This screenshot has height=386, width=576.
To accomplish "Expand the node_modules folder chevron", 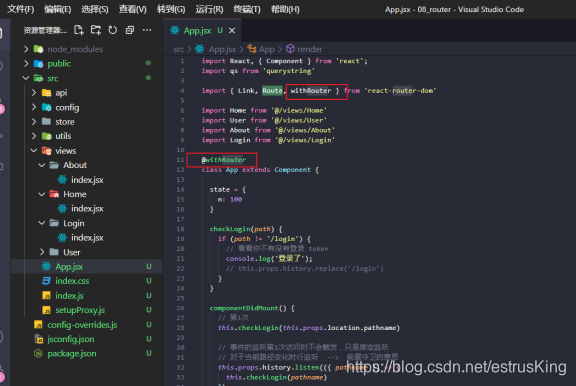I will click(26, 49).
